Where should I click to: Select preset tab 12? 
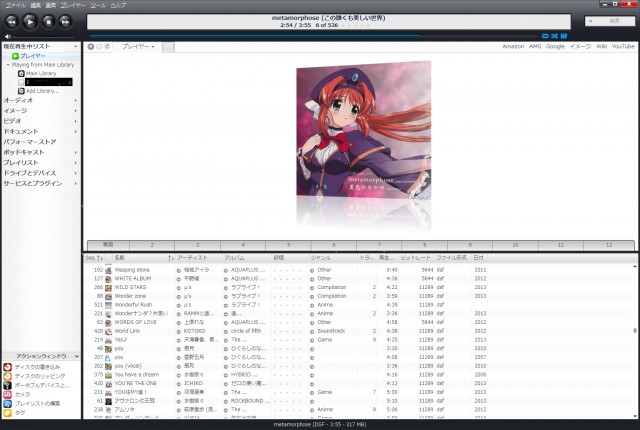(x=609, y=245)
